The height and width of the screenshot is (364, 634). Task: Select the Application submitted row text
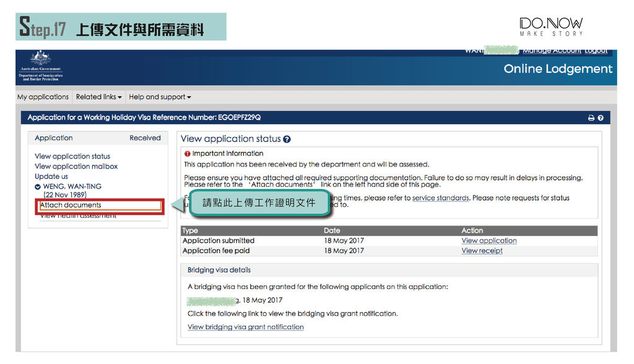click(x=219, y=241)
